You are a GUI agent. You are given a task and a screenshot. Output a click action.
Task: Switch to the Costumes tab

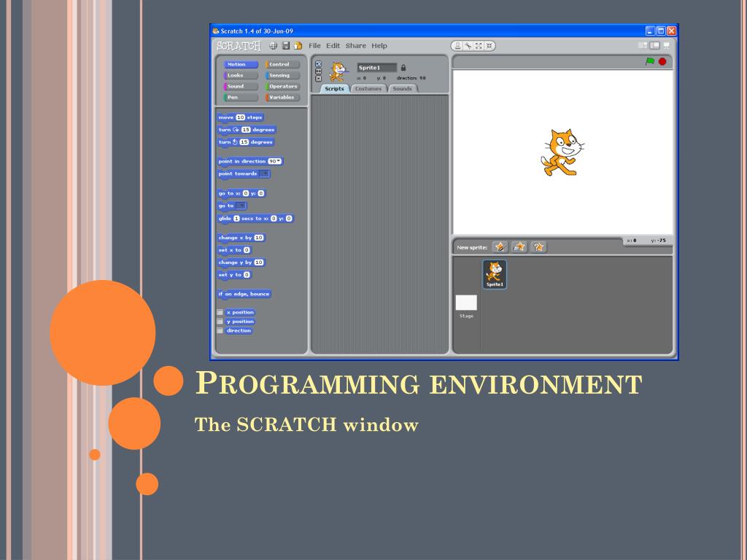[368, 89]
